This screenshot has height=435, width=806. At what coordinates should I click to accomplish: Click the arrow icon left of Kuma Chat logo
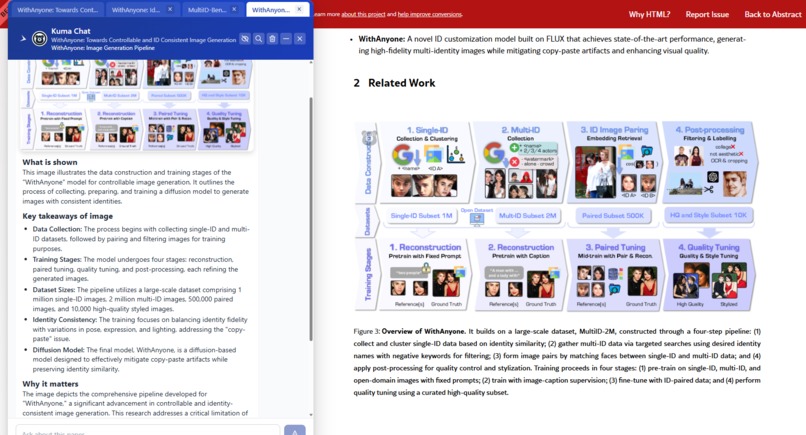pyautogui.click(x=23, y=39)
